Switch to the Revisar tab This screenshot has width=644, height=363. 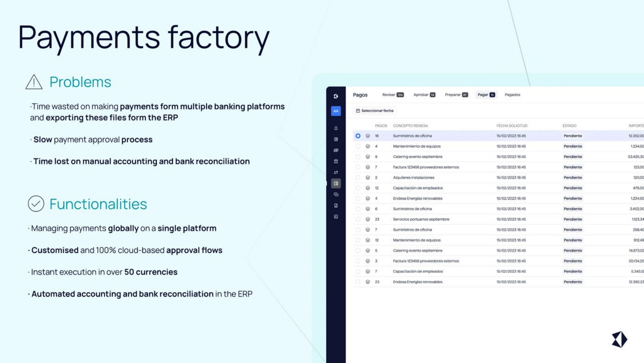tap(393, 95)
